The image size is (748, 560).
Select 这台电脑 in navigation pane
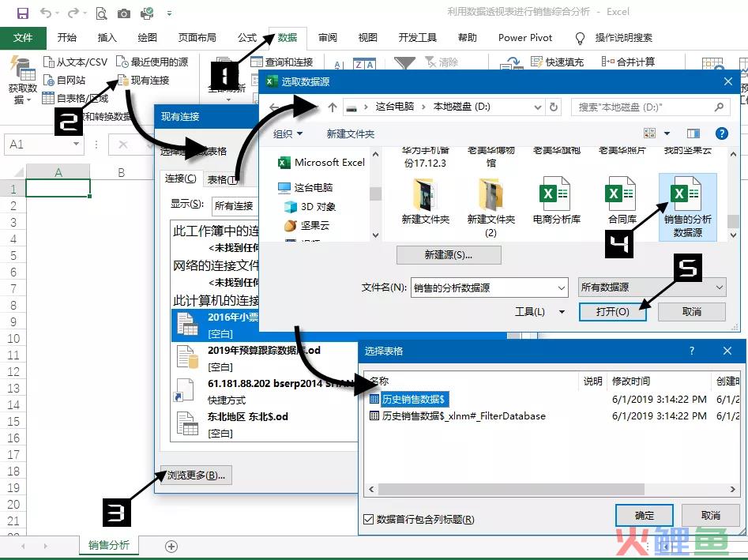306,187
